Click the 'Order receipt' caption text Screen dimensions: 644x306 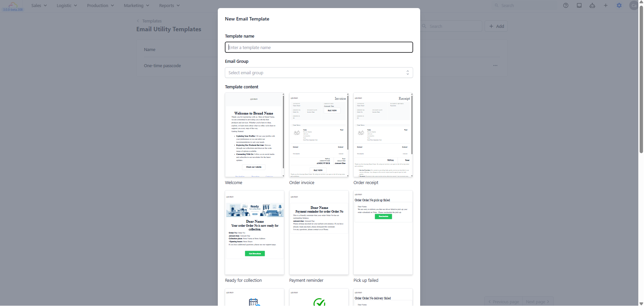[366, 183]
